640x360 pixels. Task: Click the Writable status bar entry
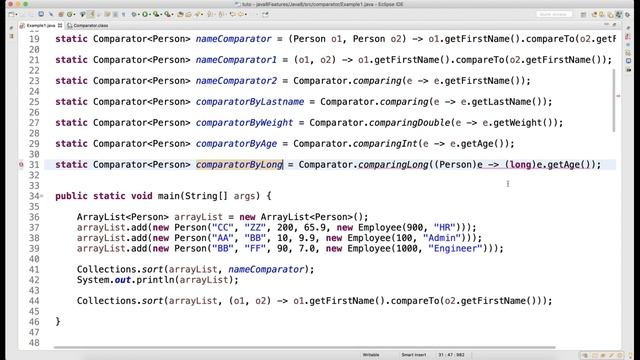coord(371,355)
